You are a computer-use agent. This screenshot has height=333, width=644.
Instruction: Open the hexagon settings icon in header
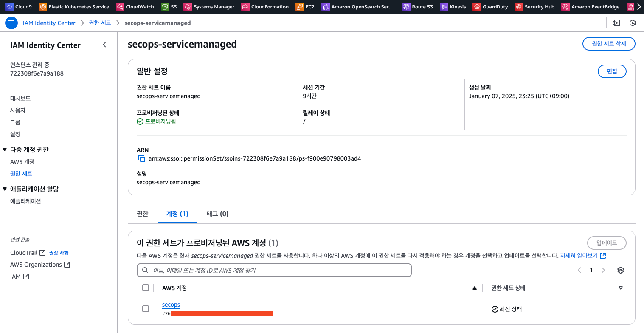coord(633,23)
